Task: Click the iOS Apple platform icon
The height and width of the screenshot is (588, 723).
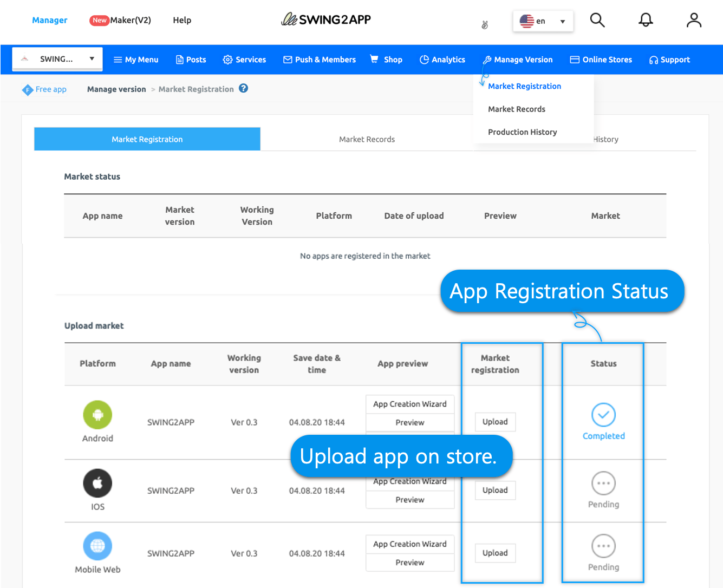Action: click(97, 483)
